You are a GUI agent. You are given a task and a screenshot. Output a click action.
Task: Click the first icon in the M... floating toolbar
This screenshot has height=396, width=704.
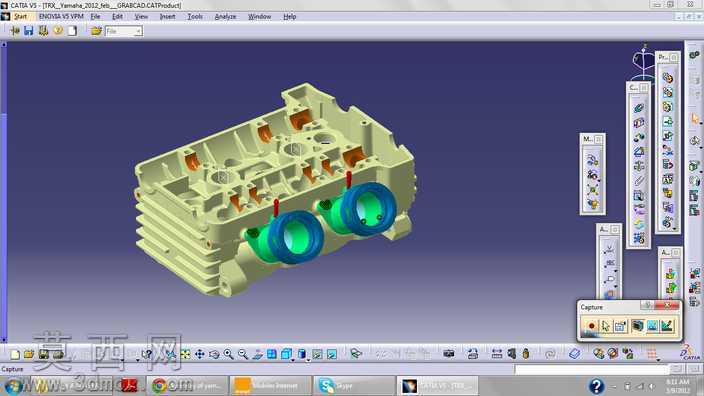tap(593, 159)
